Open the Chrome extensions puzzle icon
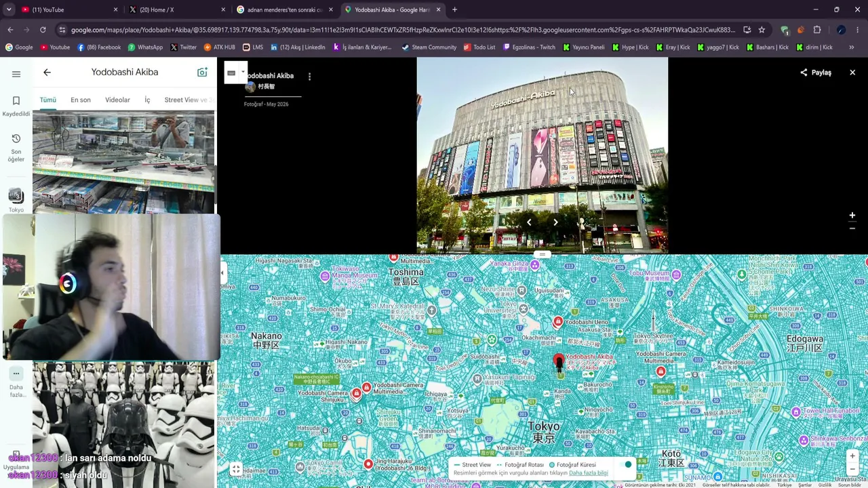 tap(816, 30)
